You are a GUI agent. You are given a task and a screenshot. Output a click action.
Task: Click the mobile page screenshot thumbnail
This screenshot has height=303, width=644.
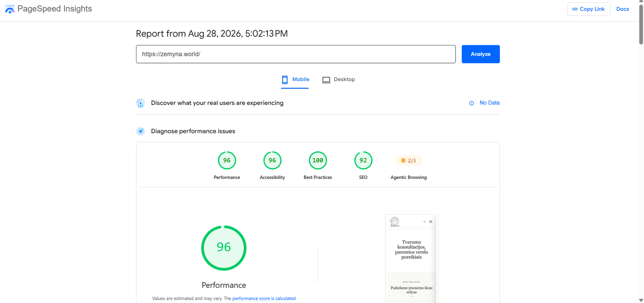tap(411, 259)
